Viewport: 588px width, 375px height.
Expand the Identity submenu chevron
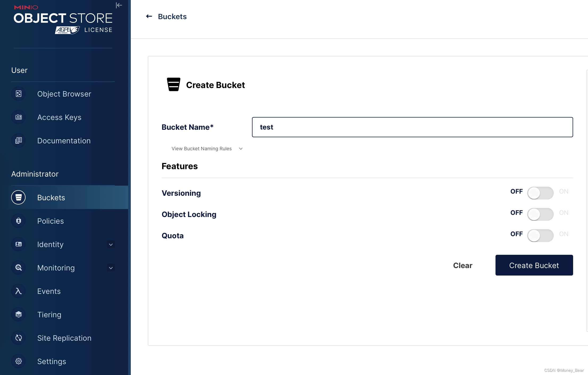[x=111, y=244]
